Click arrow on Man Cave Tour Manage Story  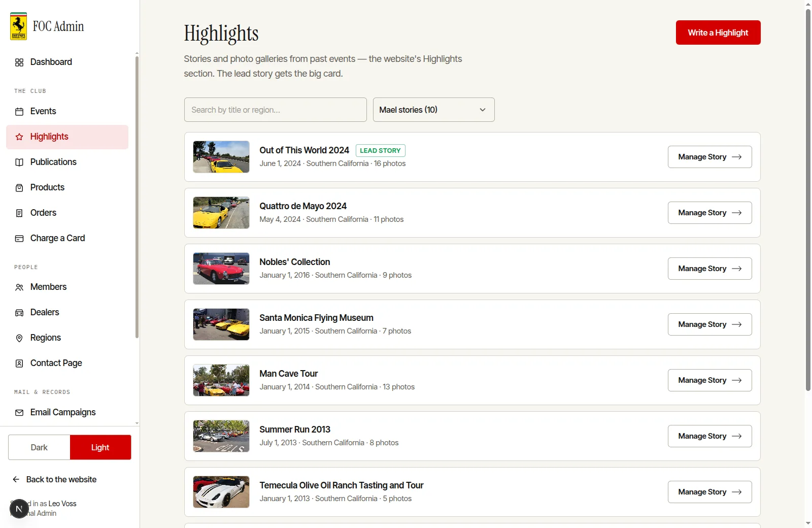[x=737, y=380]
